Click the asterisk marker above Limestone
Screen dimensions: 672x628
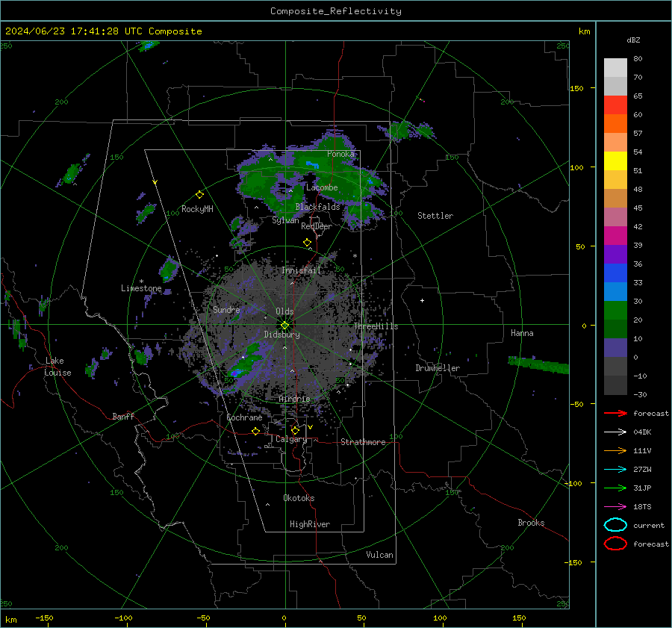click(x=141, y=282)
